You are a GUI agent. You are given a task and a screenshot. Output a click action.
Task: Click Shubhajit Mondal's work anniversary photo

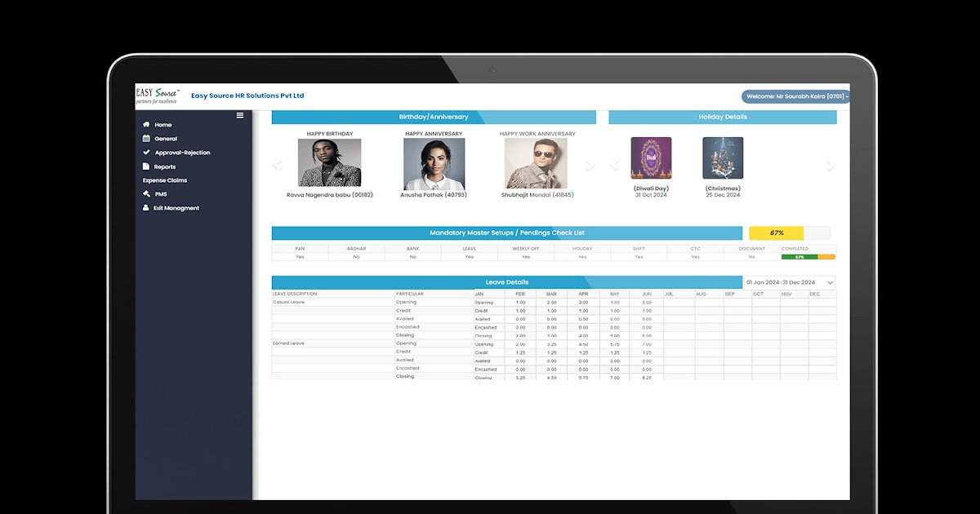pyautogui.click(x=536, y=163)
